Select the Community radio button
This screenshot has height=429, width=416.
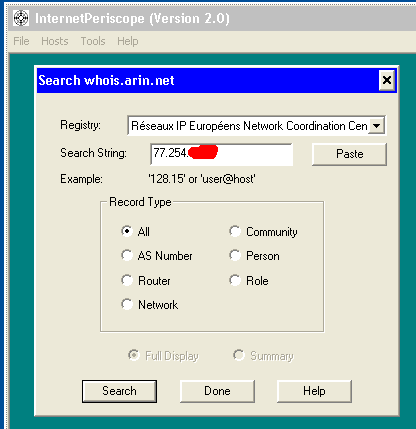click(263, 232)
